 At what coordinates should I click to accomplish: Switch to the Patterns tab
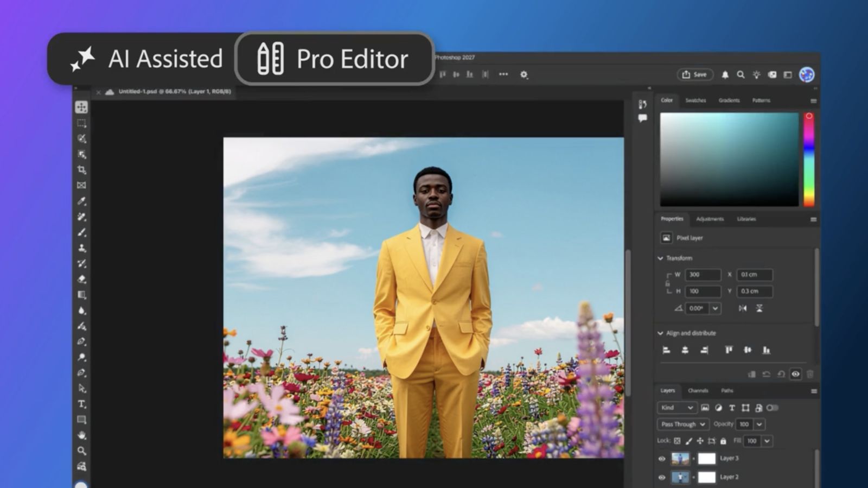(x=761, y=100)
